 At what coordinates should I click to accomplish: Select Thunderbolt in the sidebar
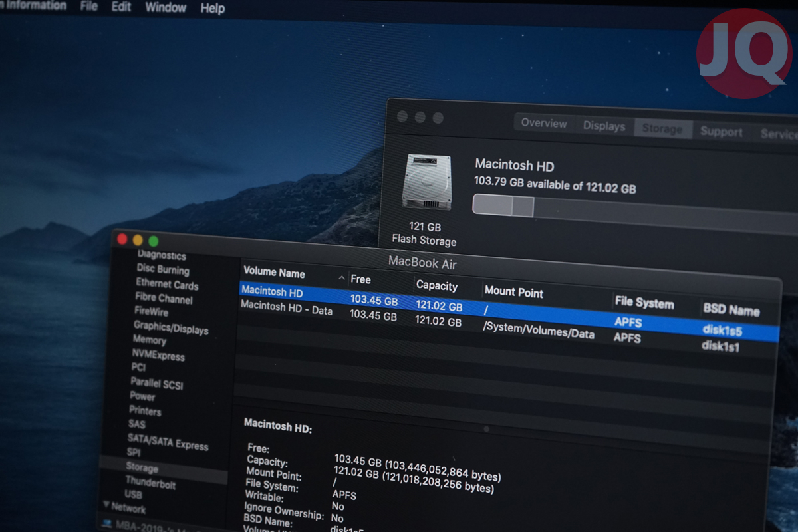coord(150,483)
